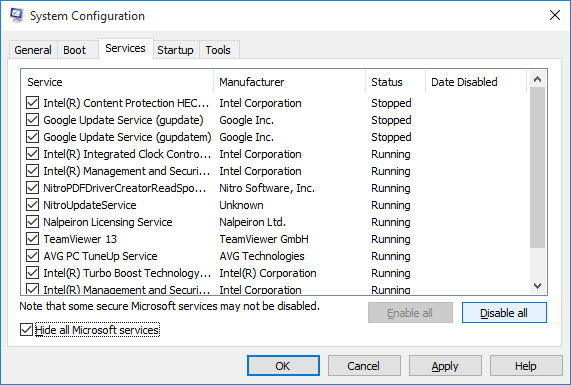This screenshot has width=571, height=385.
Task: Sort by Date Disabled column header
Action: tap(476, 82)
